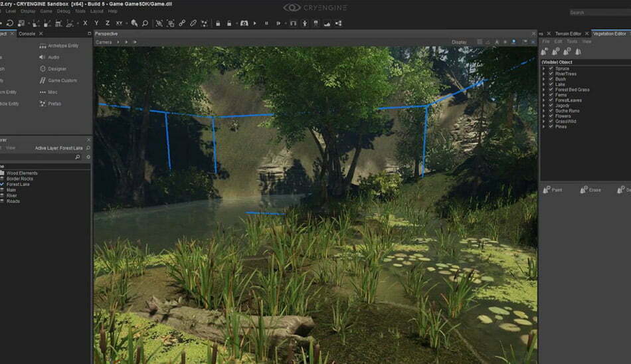The image size is (631, 364).
Task: Click the first vegetation tree icon with badge
Action: [x=545, y=52]
